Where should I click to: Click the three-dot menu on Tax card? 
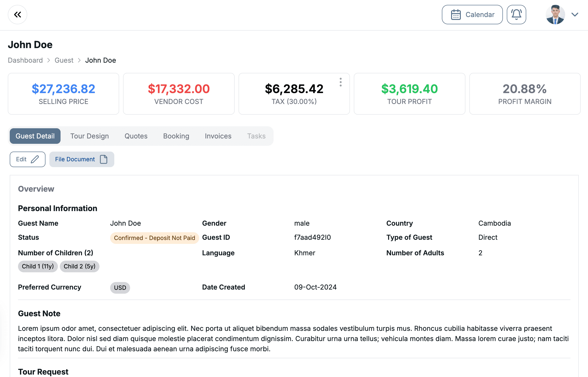[x=341, y=82]
